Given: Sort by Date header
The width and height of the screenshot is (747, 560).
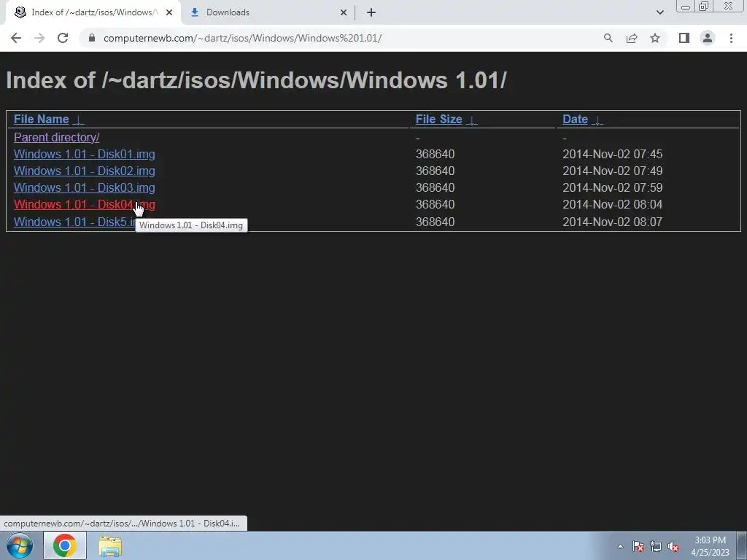Looking at the screenshot, I should [575, 119].
